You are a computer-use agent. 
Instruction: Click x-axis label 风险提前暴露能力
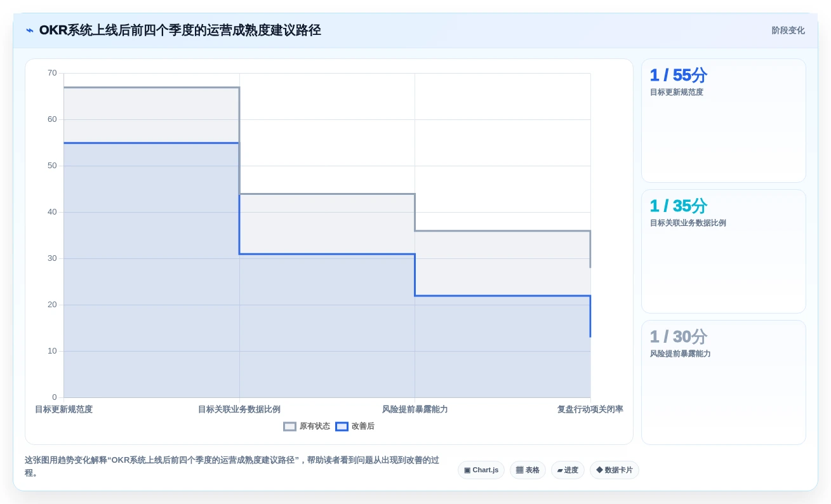click(415, 409)
